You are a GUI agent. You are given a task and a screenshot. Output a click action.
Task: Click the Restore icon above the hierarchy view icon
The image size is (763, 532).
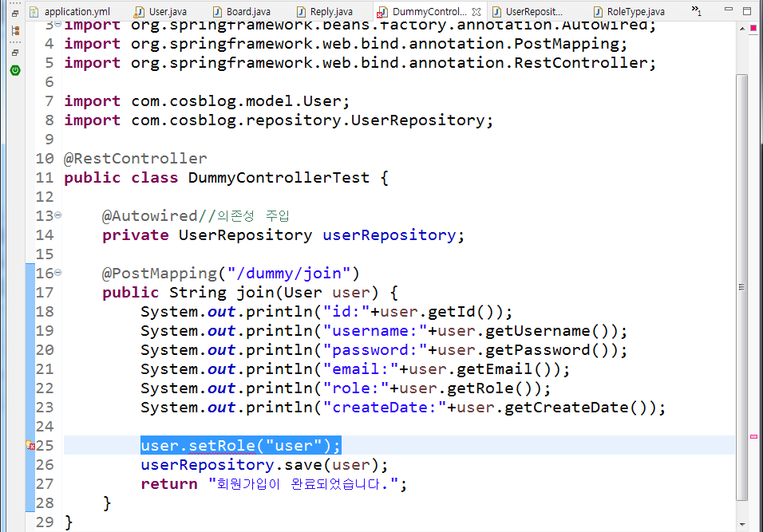click(x=15, y=14)
